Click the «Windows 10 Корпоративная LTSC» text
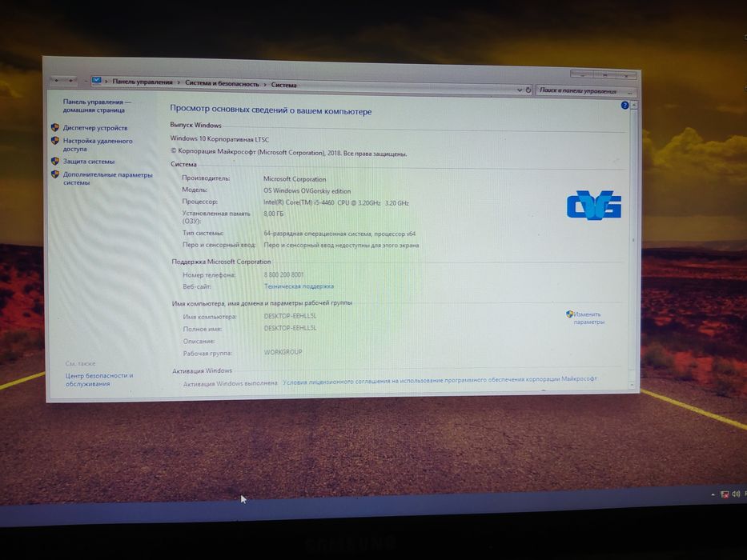The image size is (747, 560). coord(219,139)
